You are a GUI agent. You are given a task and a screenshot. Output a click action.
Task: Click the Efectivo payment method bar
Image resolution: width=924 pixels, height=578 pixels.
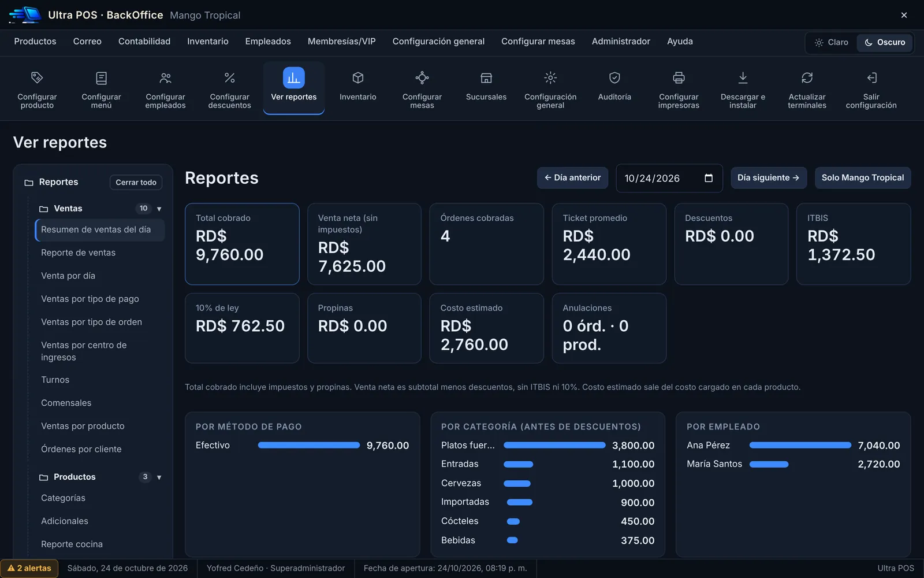tap(309, 445)
